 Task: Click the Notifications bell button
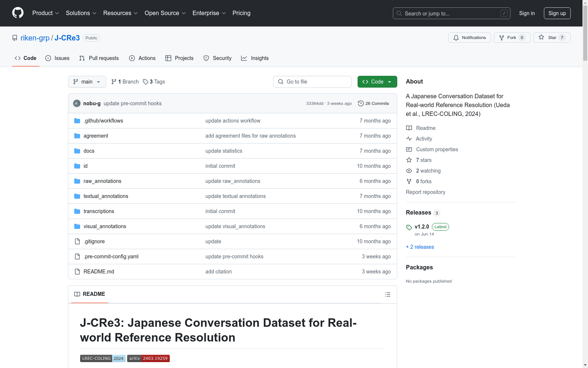click(469, 38)
